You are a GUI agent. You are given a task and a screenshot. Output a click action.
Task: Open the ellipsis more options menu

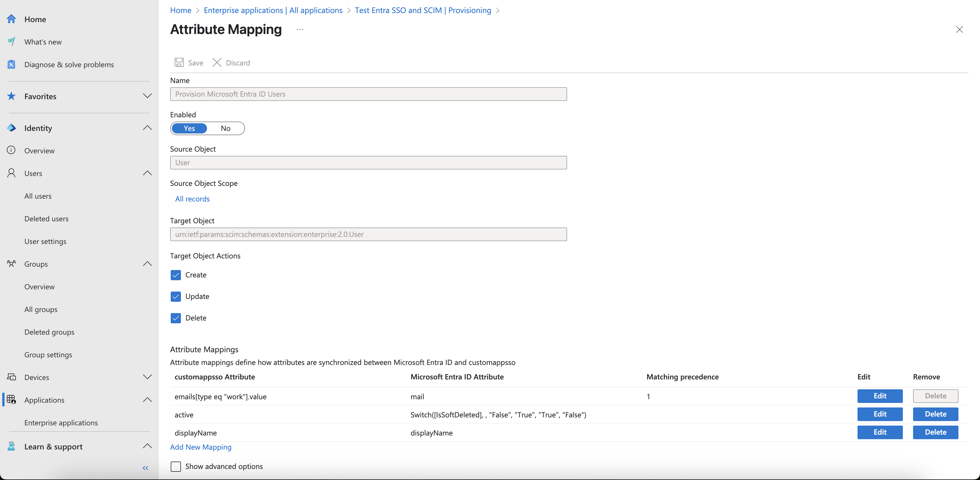[300, 29]
